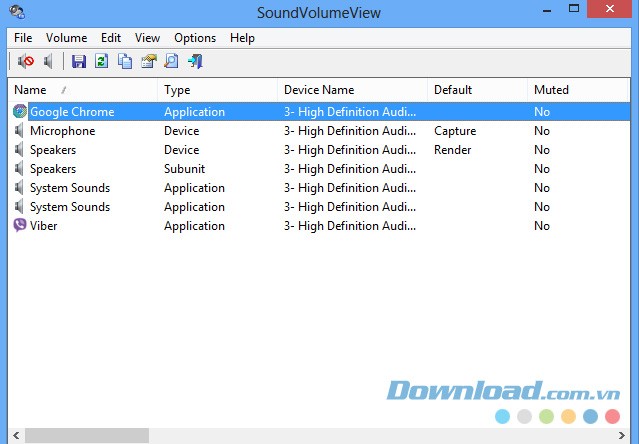Select the Microphone row
639x444 pixels.
point(319,131)
